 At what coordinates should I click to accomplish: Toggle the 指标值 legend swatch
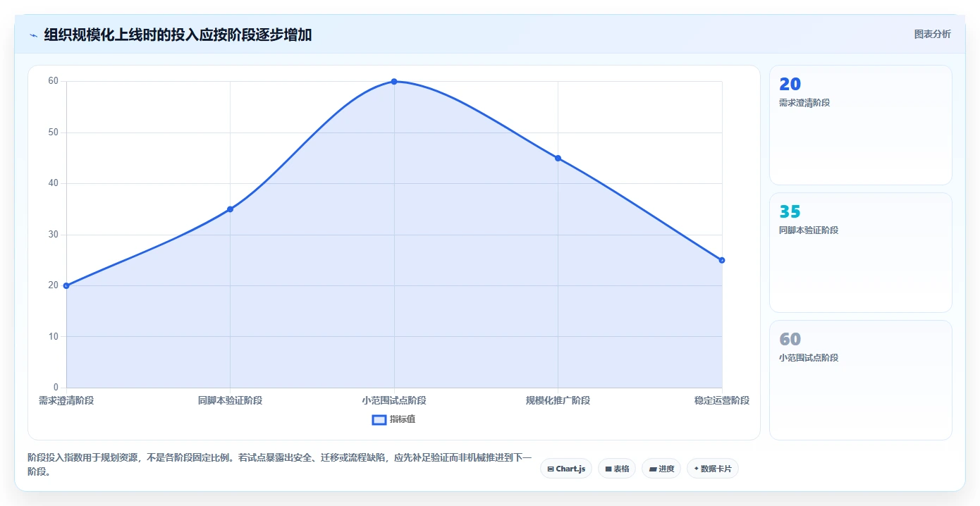coord(379,419)
